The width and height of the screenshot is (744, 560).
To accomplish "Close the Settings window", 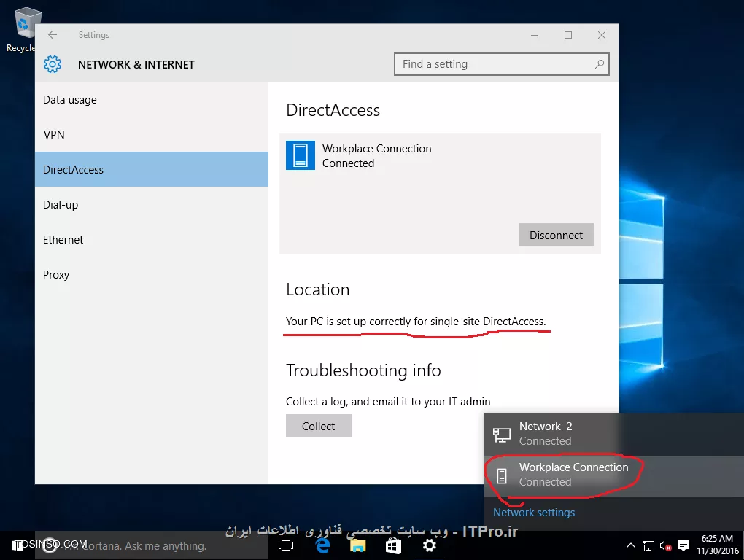I will tap(602, 35).
